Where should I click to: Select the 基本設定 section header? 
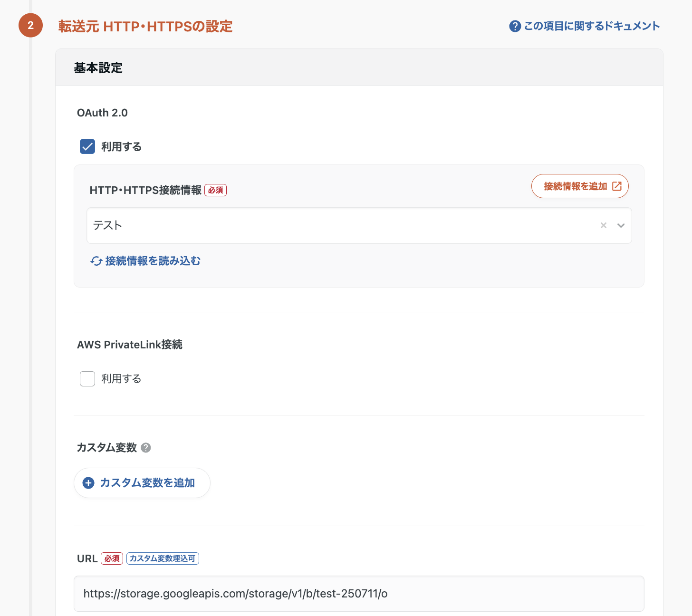[x=98, y=67]
